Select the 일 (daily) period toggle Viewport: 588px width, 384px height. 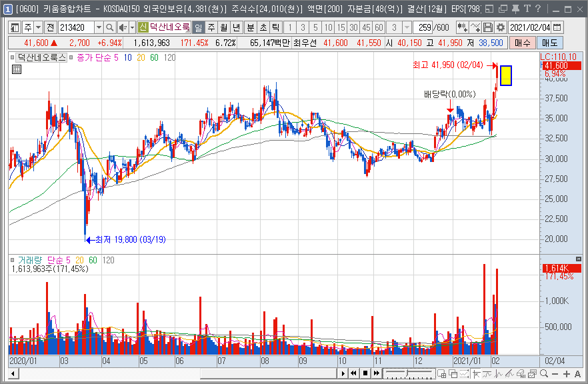(199, 27)
